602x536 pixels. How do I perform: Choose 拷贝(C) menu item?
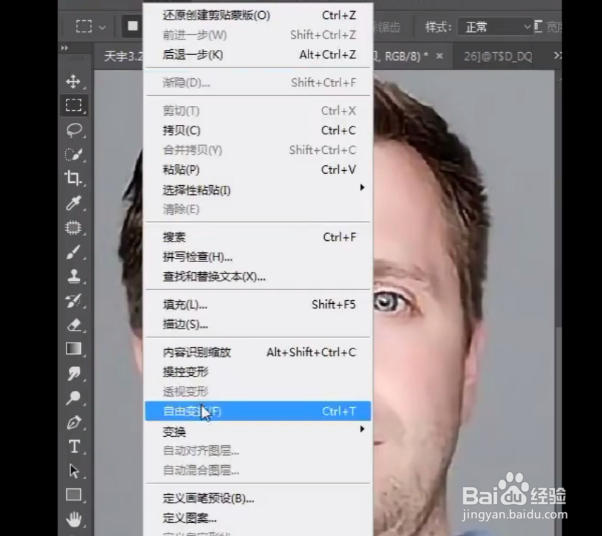258,131
